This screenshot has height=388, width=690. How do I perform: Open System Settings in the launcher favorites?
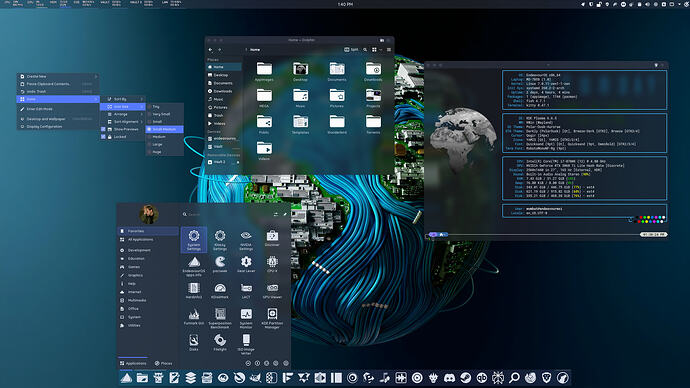pyautogui.click(x=194, y=240)
